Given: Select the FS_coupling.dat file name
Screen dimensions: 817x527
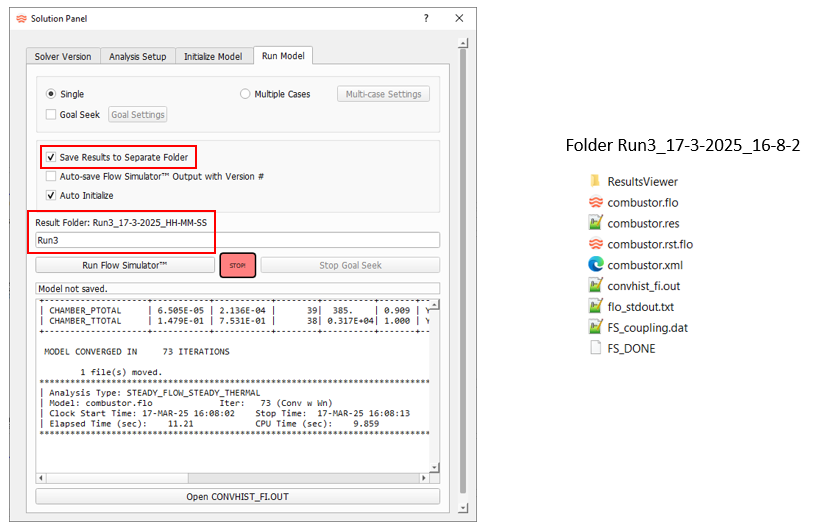Looking at the screenshot, I should click(648, 327).
